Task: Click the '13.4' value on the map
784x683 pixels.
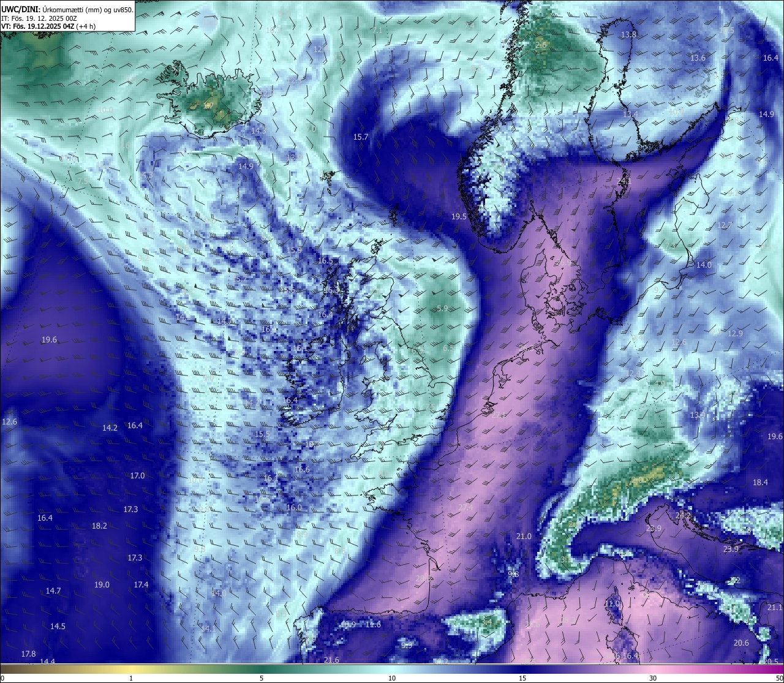Action: coord(630,114)
